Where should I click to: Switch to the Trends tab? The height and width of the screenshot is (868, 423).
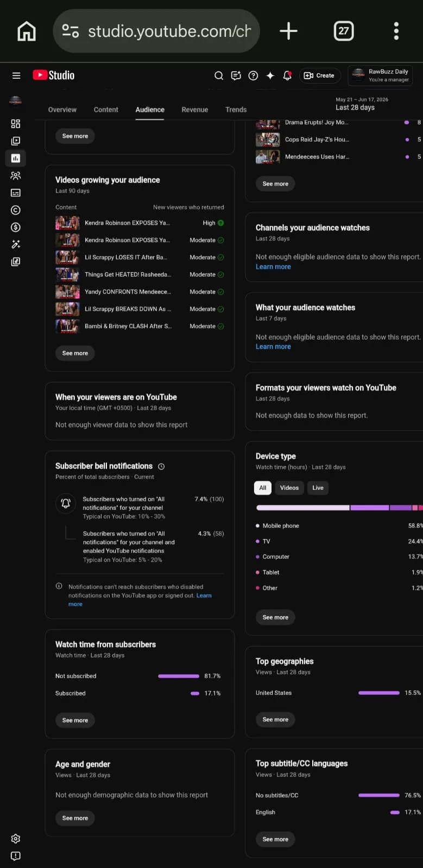coord(236,110)
